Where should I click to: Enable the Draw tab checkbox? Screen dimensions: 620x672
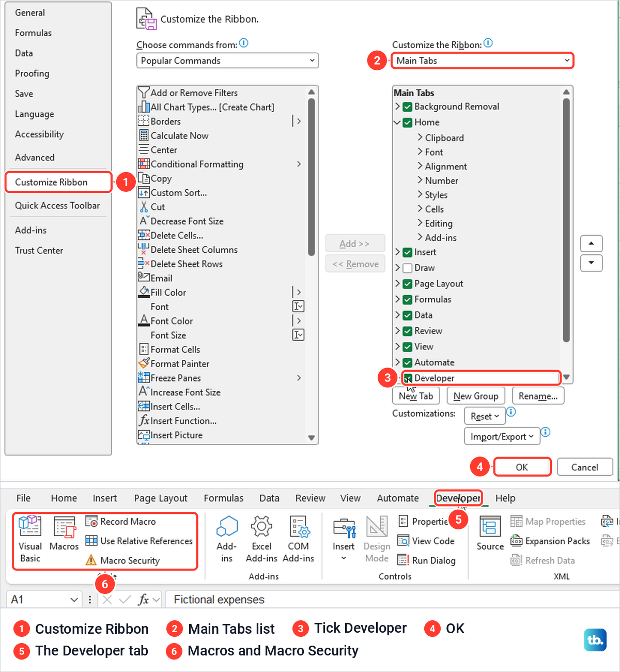tap(408, 268)
